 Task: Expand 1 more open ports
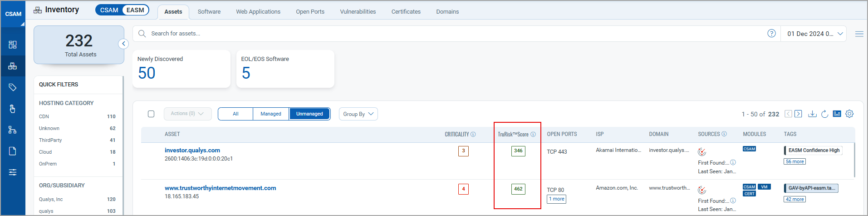(557, 199)
